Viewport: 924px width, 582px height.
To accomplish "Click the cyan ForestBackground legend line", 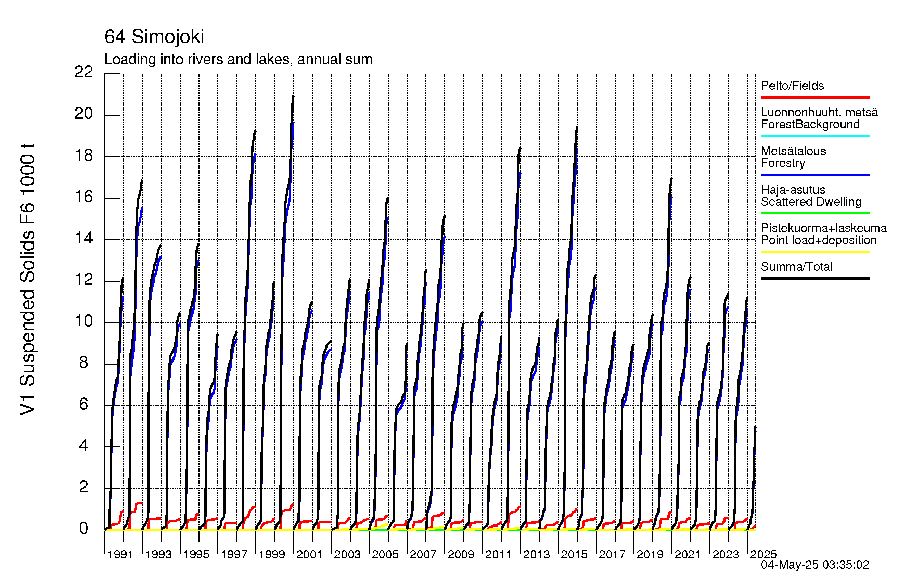I will click(x=815, y=136).
